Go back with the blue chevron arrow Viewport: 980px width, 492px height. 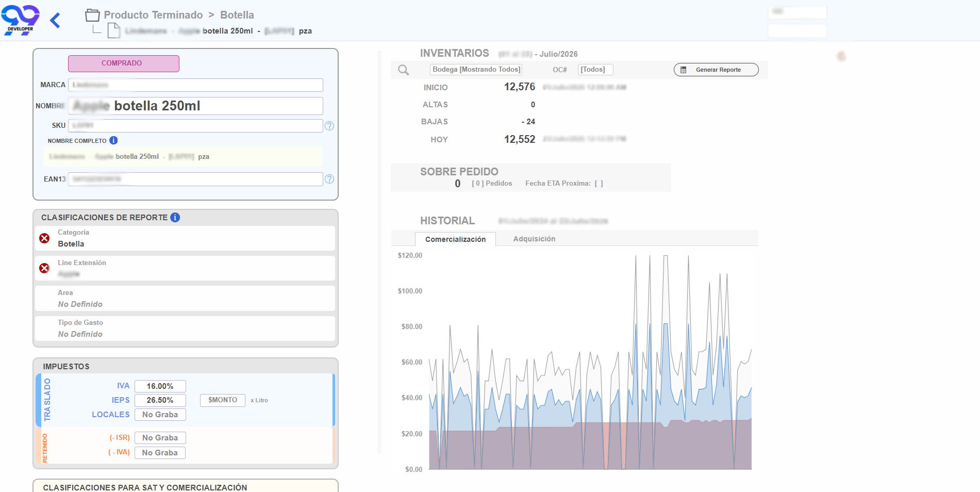click(x=55, y=21)
